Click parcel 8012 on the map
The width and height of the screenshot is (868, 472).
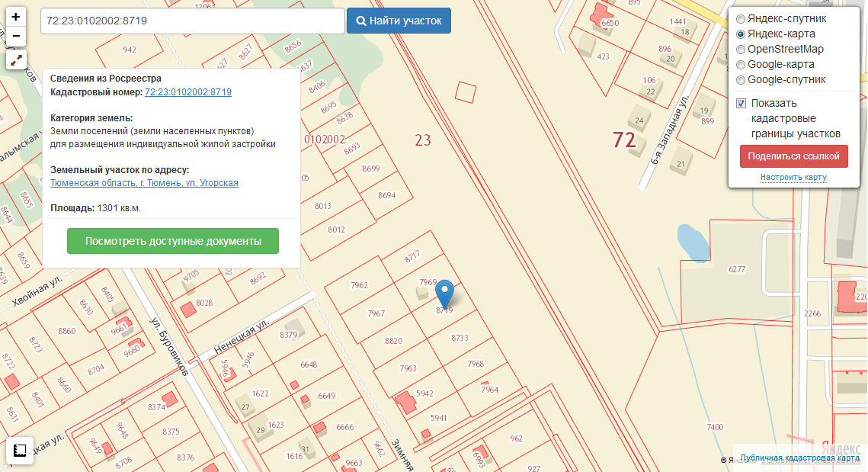[x=336, y=230]
